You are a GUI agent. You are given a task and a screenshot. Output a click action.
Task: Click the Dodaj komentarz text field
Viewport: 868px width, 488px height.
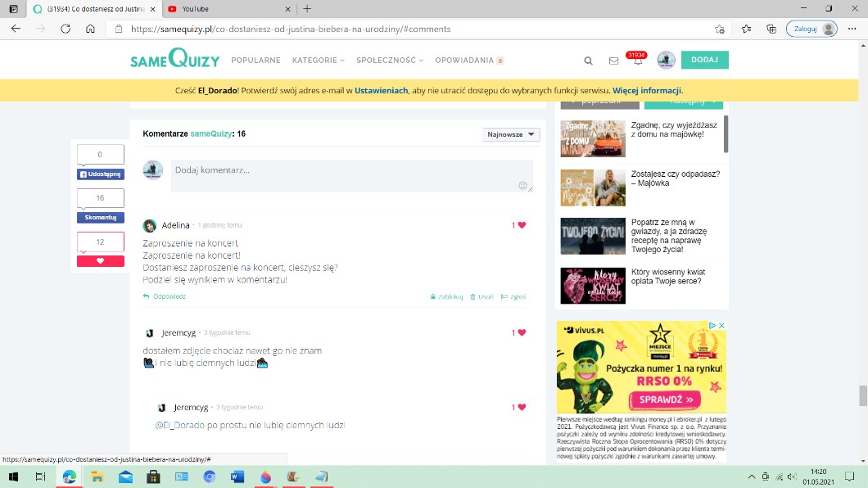point(344,174)
